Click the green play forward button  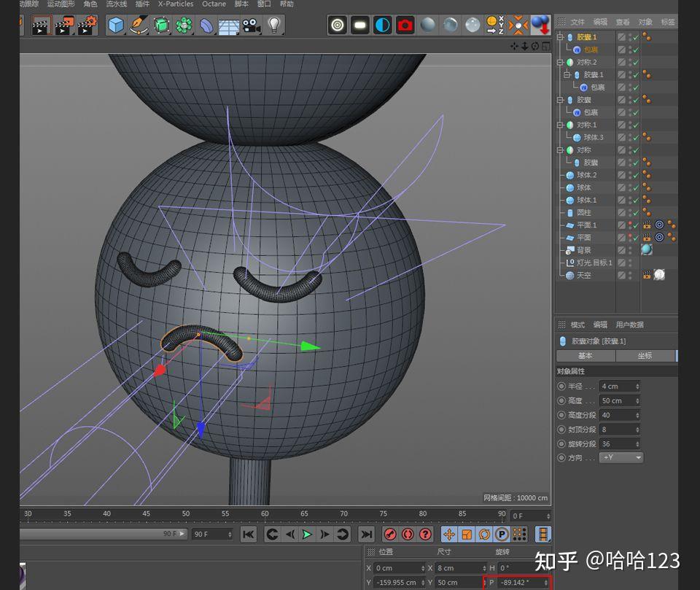click(307, 535)
